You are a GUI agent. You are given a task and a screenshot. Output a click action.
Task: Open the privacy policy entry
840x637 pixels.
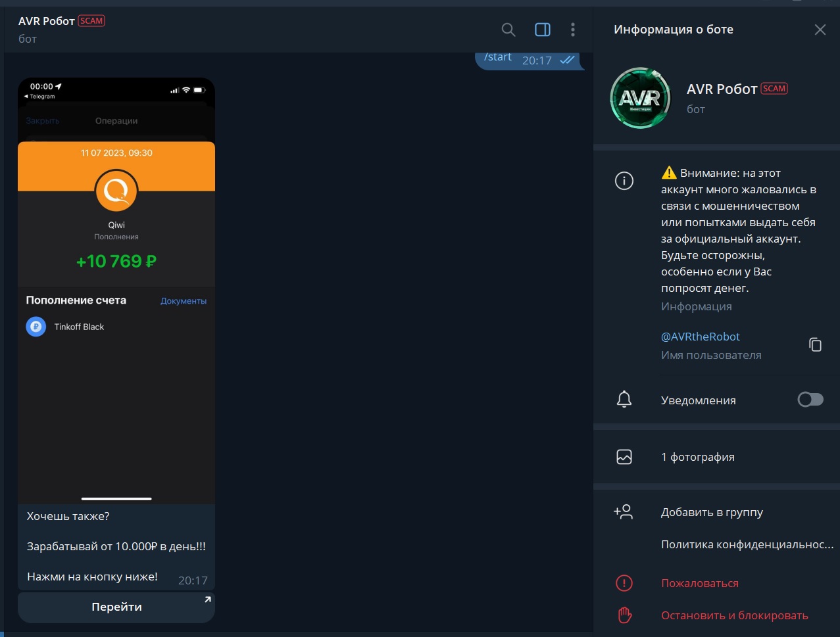[747, 544]
